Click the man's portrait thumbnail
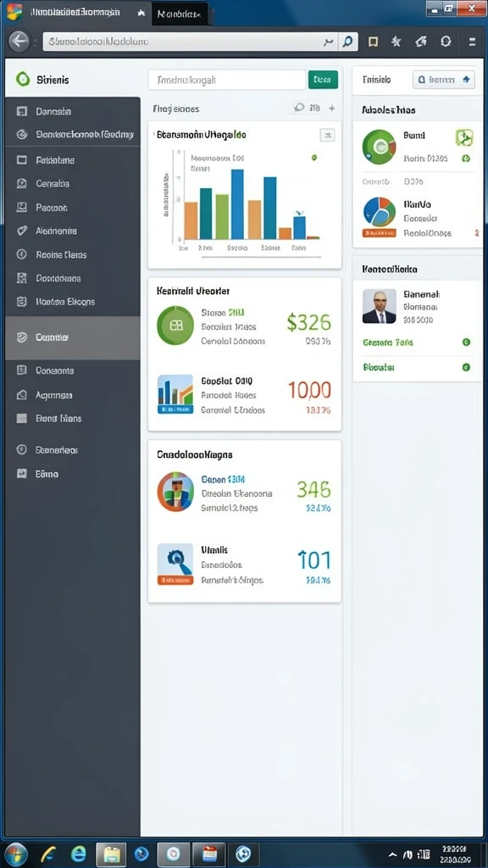The image size is (488, 868). (x=380, y=306)
